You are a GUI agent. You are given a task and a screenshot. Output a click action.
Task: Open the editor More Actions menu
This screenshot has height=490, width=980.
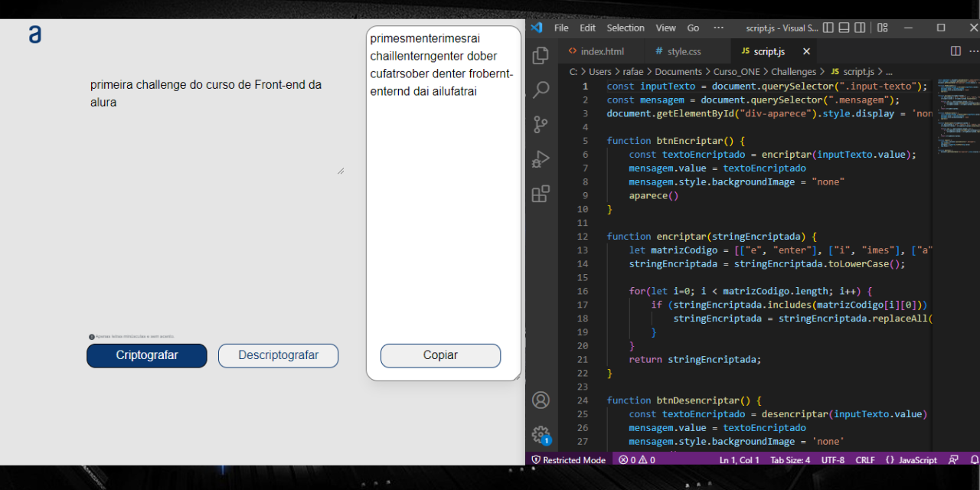975,51
